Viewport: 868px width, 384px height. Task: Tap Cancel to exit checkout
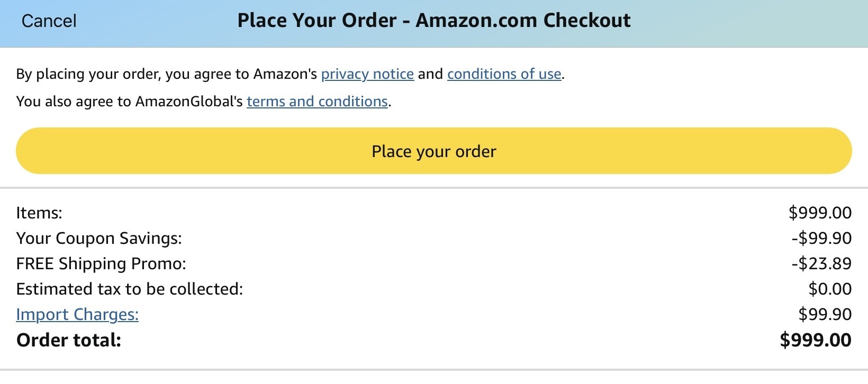click(49, 21)
